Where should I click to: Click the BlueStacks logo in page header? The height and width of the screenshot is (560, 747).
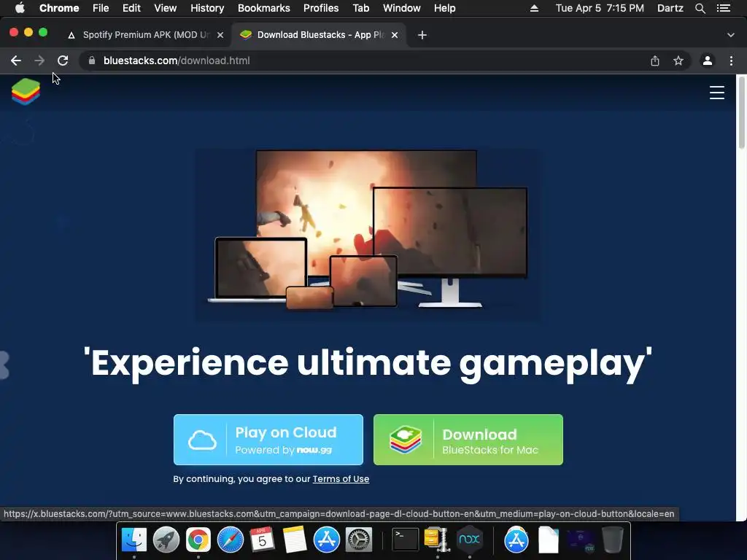pyautogui.click(x=26, y=91)
